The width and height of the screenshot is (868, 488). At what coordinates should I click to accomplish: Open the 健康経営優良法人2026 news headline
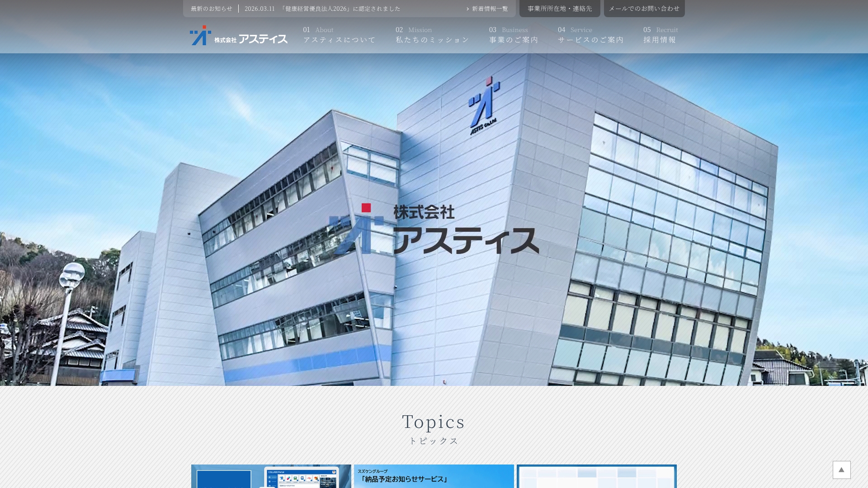(x=340, y=9)
